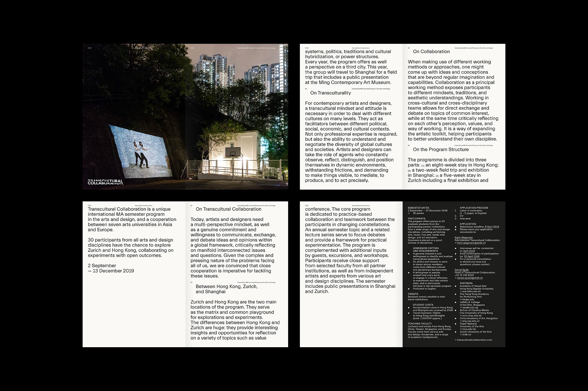Open the scm.cityu.edu.hk partner link
Image resolution: width=588 pixels, height=391 pixels.
pyautogui.click(x=472, y=315)
